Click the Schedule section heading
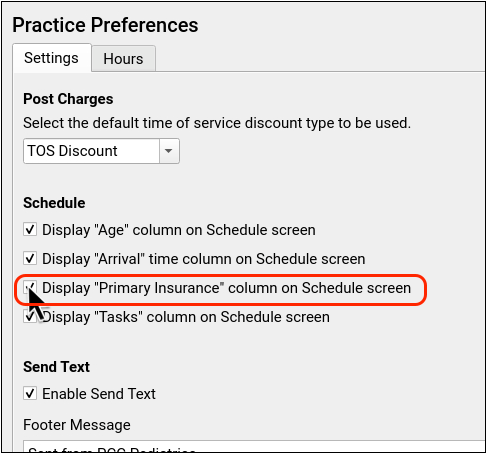Screen dimensions: 486x453 click(54, 203)
